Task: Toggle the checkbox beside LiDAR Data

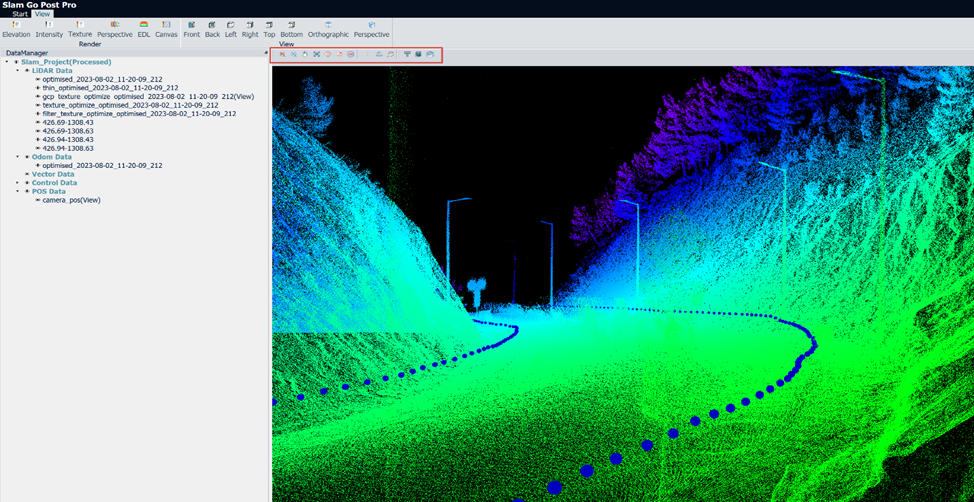Action: pyautogui.click(x=27, y=71)
